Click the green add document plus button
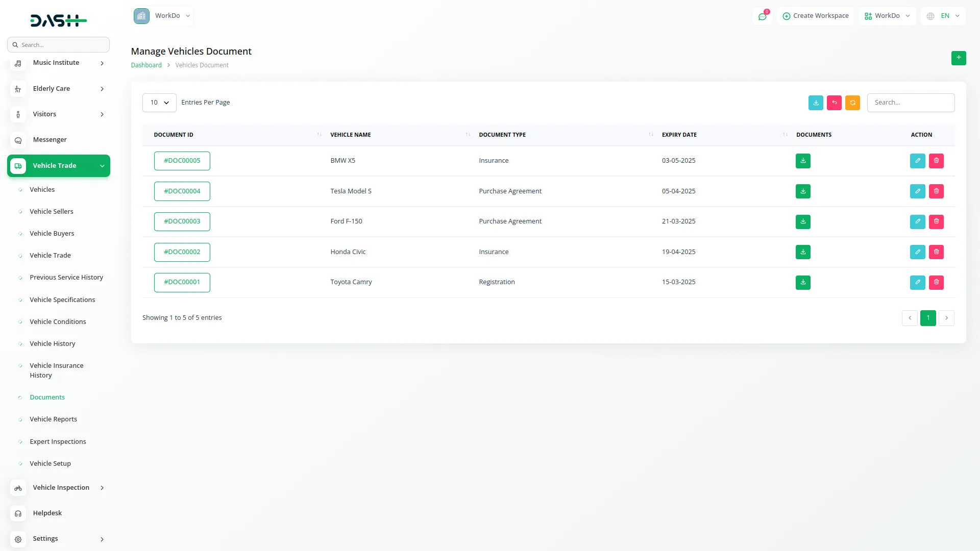Image resolution: width=980 pixels, height=551 pixels. 959,58
